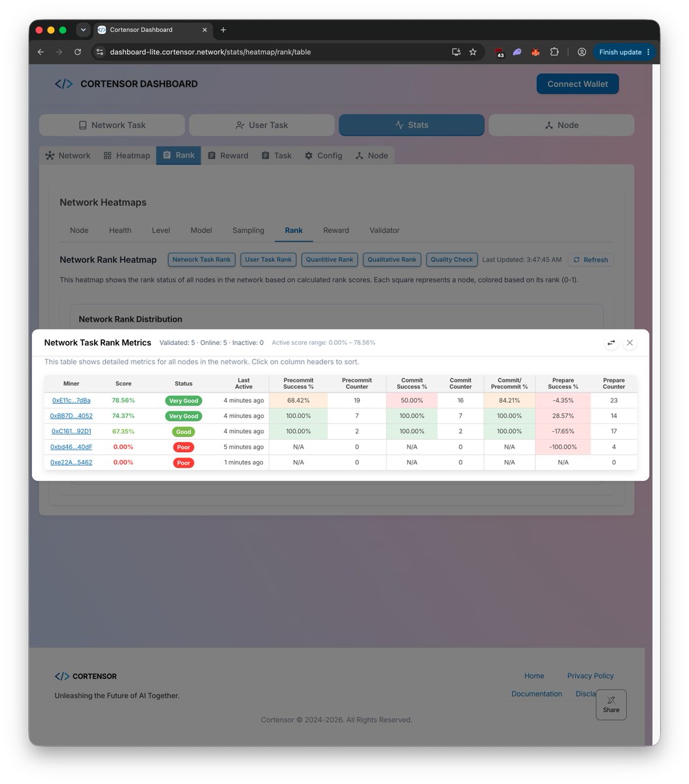Switch to Network sub-tab

pyautogui.click(x=68, y=155)
